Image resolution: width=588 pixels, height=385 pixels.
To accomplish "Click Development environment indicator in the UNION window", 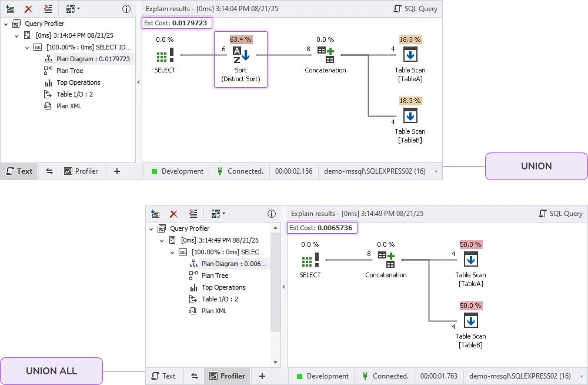I will 178,171.
